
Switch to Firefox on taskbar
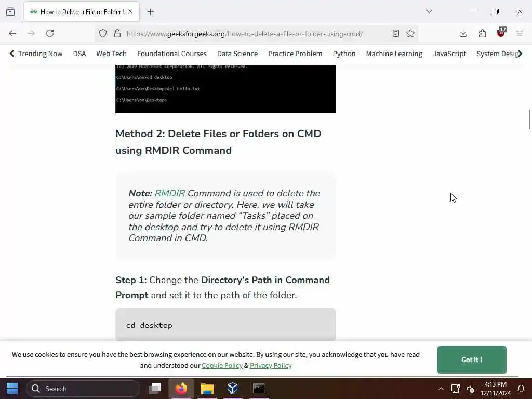click(181, 389)
